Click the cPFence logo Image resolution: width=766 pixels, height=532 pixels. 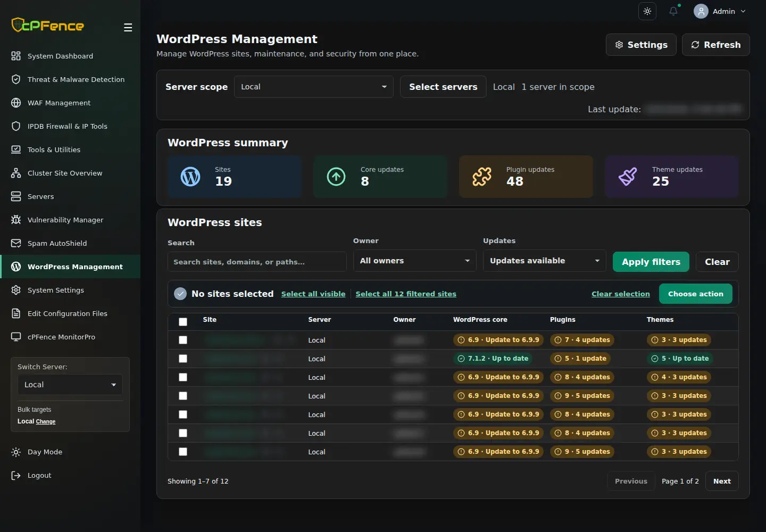[x=48, y=25]
